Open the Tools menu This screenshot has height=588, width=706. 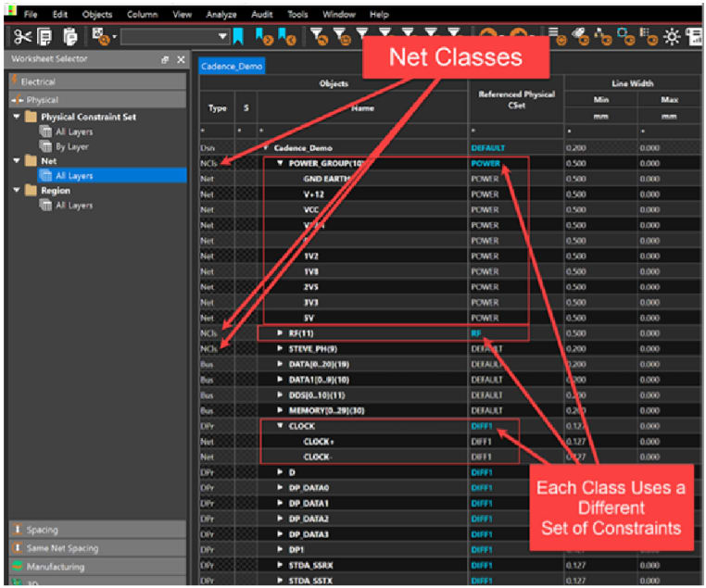tap(297, 15)
